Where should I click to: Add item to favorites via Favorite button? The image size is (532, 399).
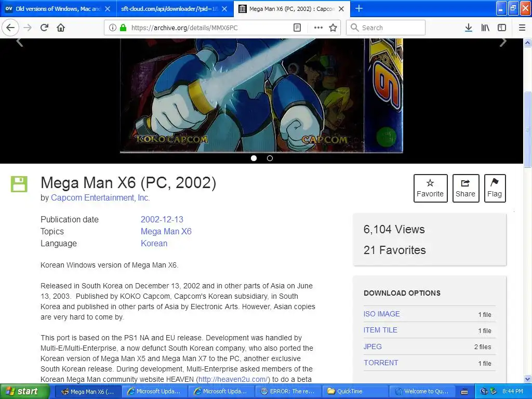point(430,188)
